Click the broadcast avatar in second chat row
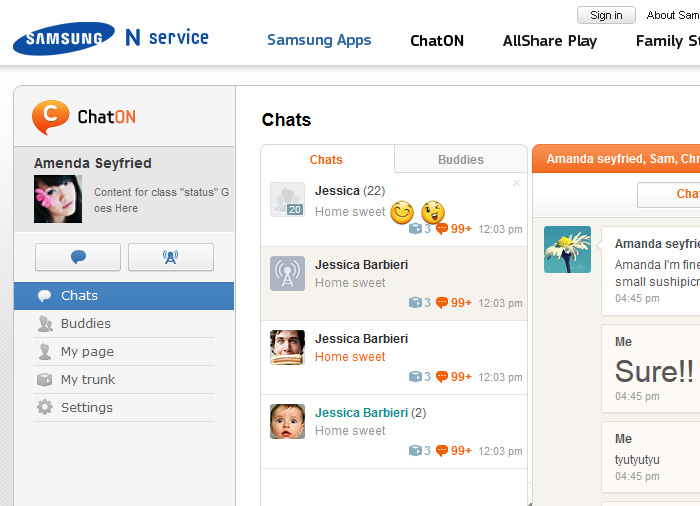 (x=288, y=273)
